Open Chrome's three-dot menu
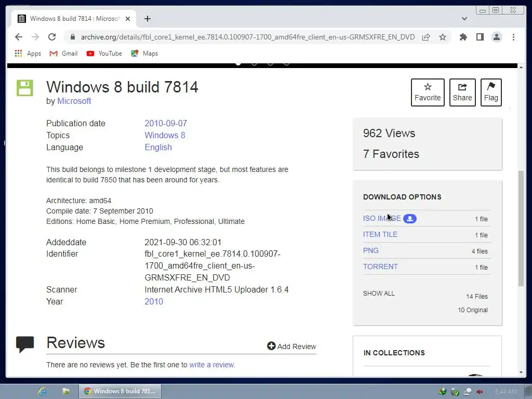The height and width of the screenshot is (399, 532). 513,37
